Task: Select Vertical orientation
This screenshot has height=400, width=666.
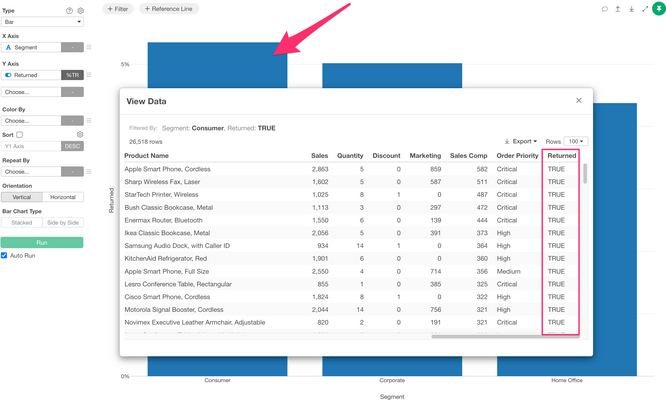Action: [x=22, y=197]
